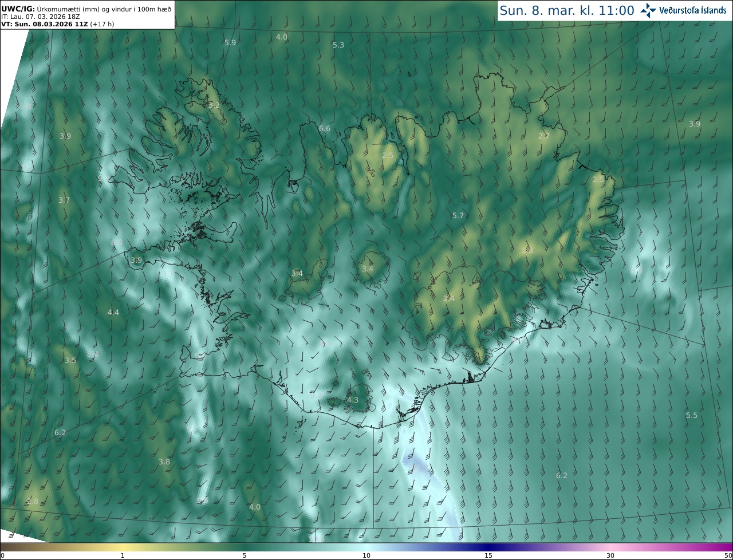Image resolution: width=733 pixels, height=560 pixels.
Task: Click the 0 tick on the color scale
Action: pyautogui.click(x=2, y=555)
